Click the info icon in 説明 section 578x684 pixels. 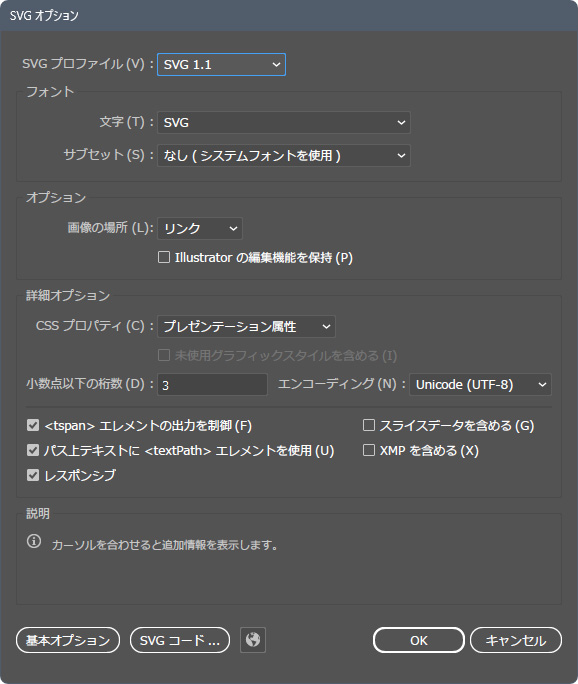(x=34, y=541)
